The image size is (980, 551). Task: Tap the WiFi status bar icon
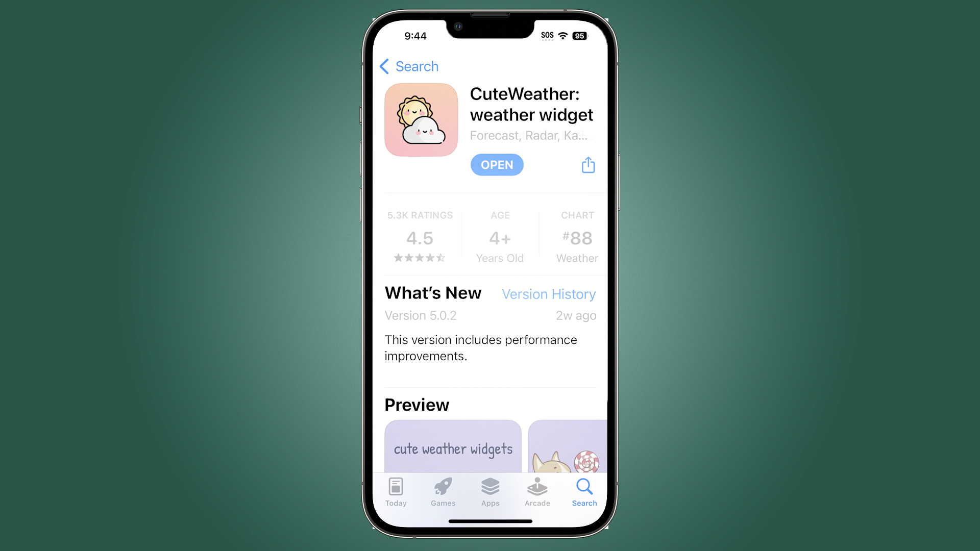(564, 35)
